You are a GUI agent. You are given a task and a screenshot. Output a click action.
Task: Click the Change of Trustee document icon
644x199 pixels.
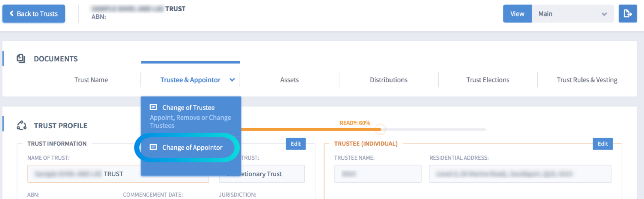coord(154,107)
